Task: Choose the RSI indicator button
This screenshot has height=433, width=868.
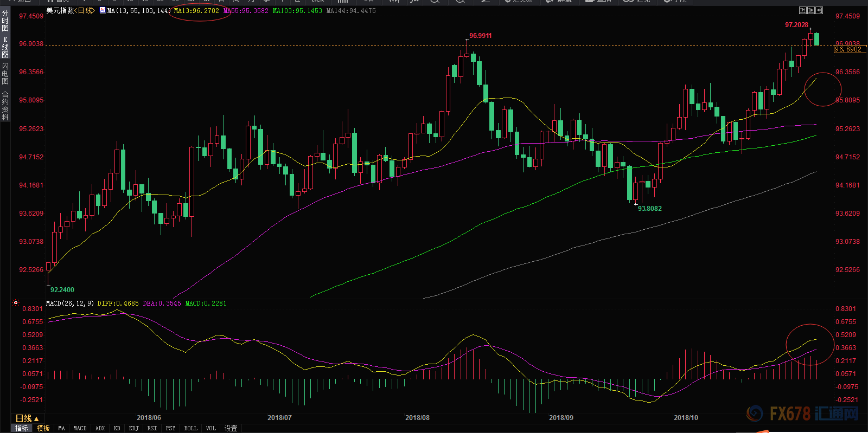Action: [152, 428]
